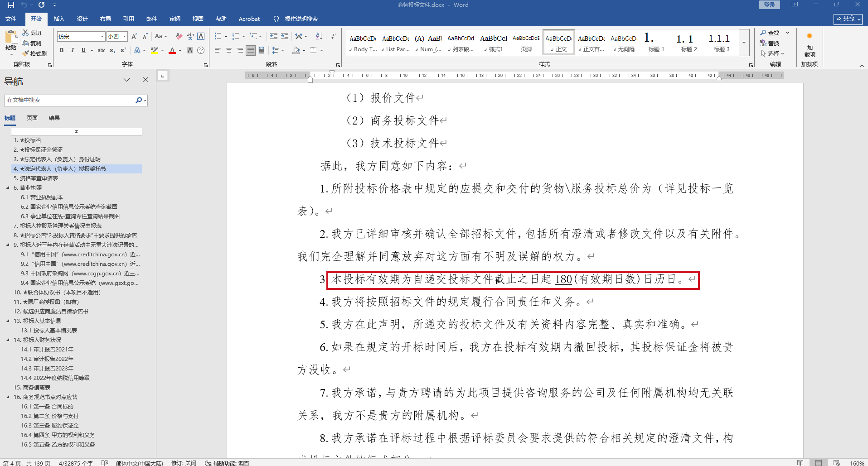Open the font size dropdown (小四)
This screenshot has width=868, height=466.
pos(125,36)
